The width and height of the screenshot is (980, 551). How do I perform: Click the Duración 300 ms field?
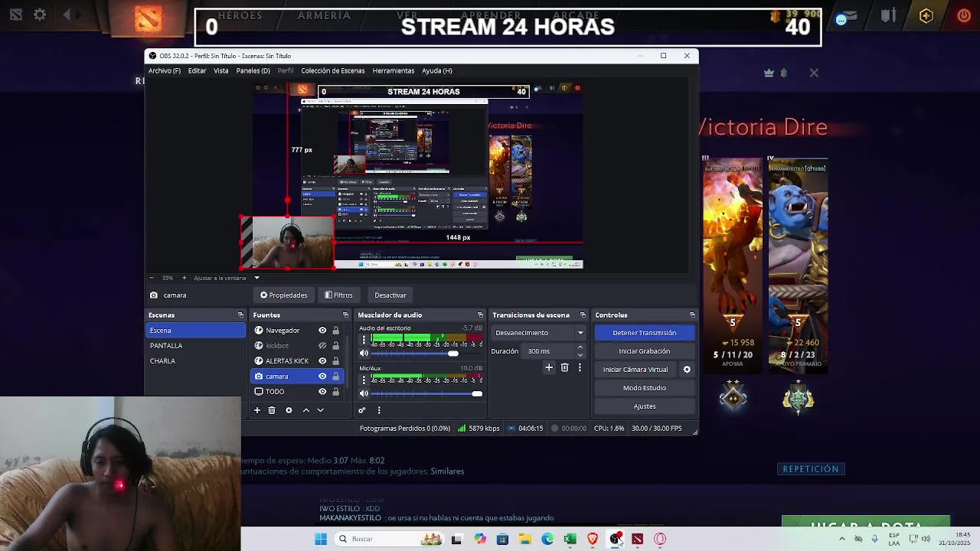pyautogui.click(x=547, y=351)
